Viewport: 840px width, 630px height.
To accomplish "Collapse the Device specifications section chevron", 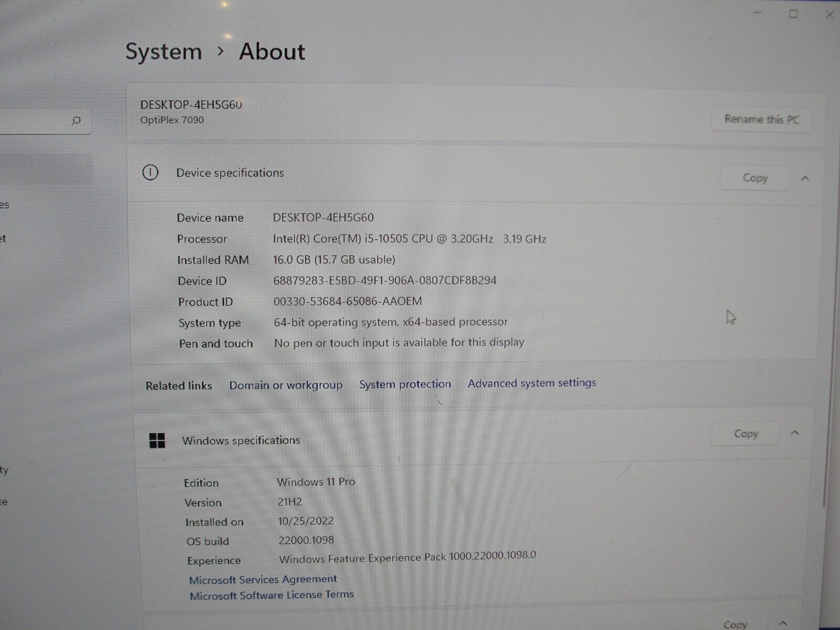I will point(805,178).
